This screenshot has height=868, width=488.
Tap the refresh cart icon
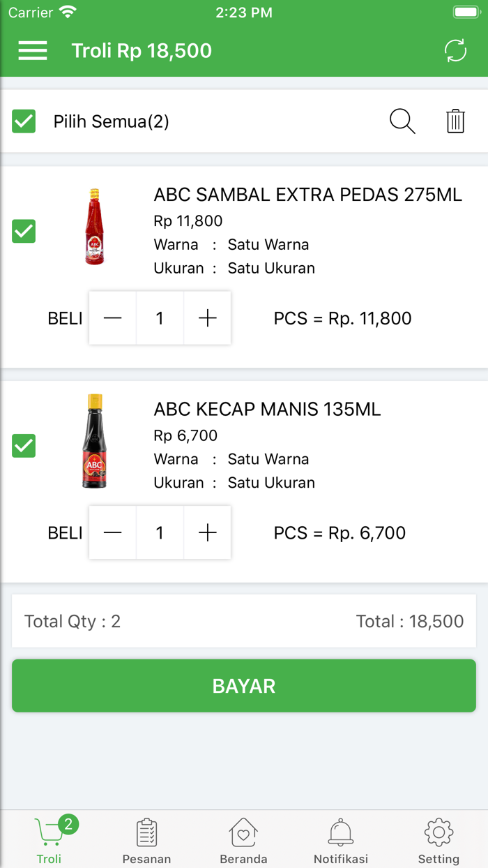455,50
